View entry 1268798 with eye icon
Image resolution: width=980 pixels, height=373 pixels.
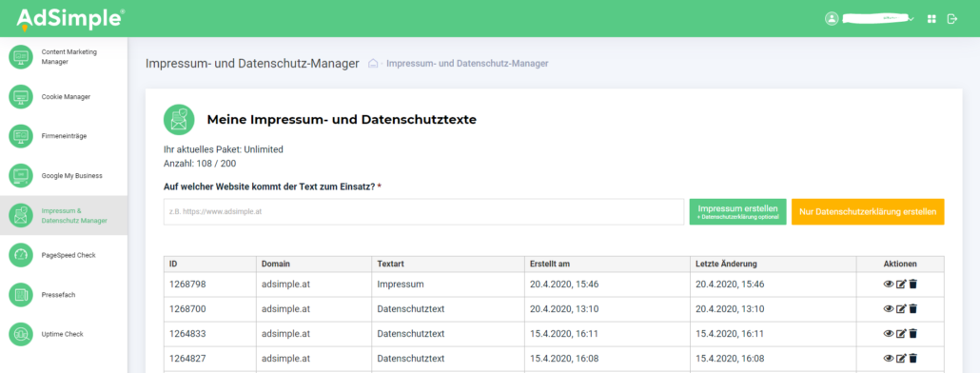coord(889,285)
